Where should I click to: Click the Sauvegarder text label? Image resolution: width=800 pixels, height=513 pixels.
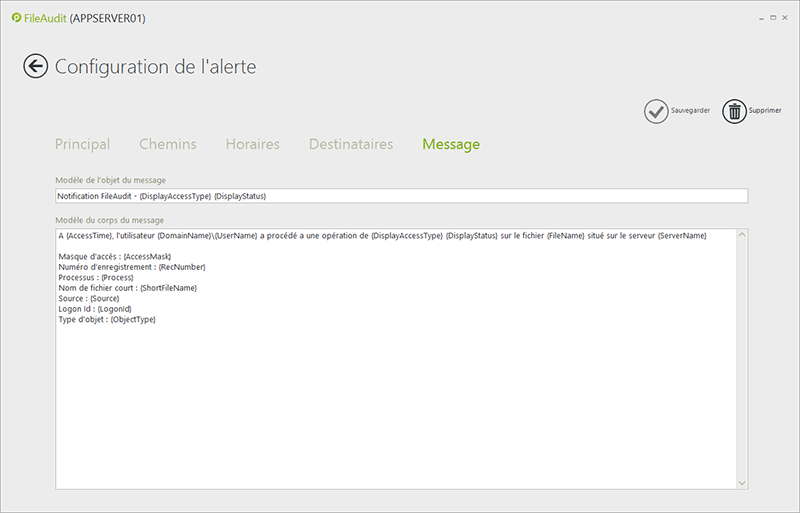(690, 111)
